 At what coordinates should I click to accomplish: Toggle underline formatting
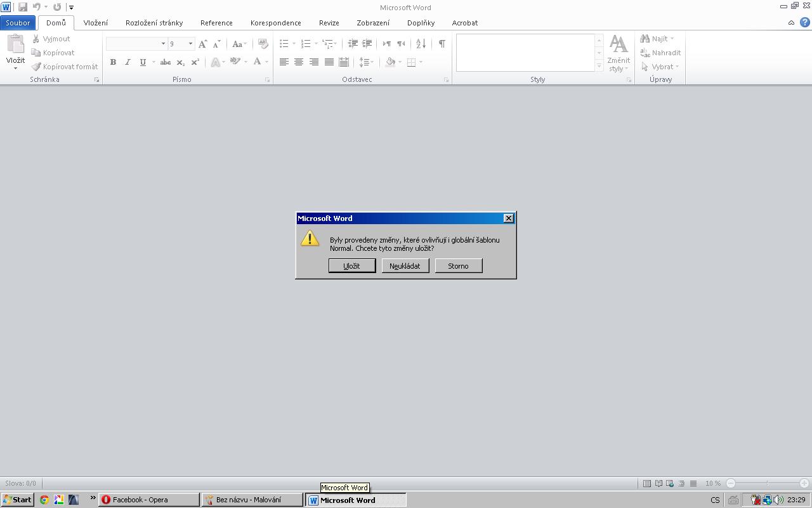pyautogui.click(x=143, y=62)
